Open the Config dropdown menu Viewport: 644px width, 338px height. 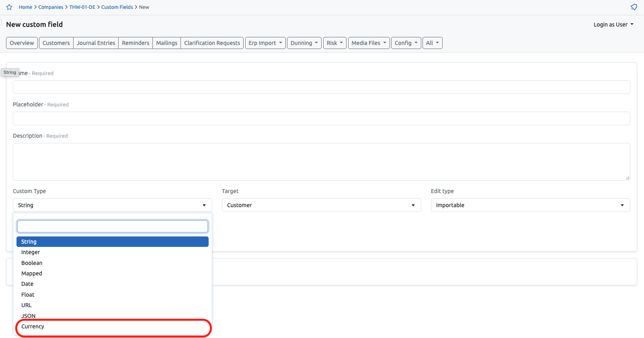pyautogui.click(x=406, y=43)
